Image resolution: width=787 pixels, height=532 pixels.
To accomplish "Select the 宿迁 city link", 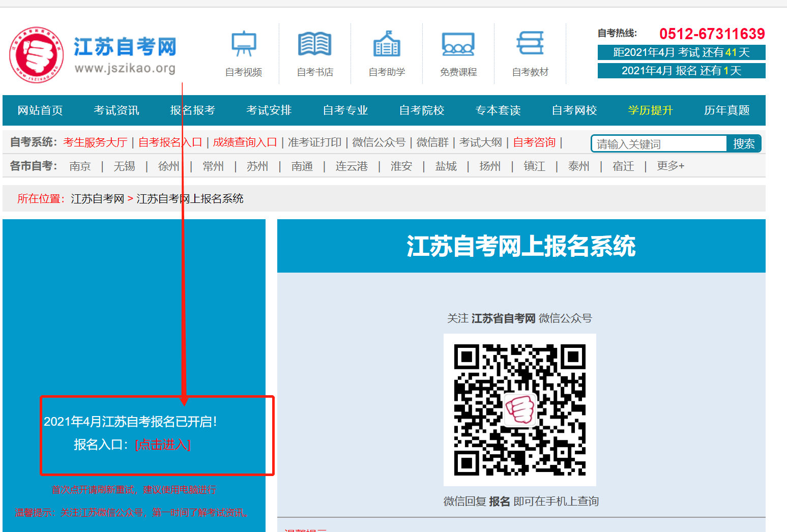I will (623, 166).
